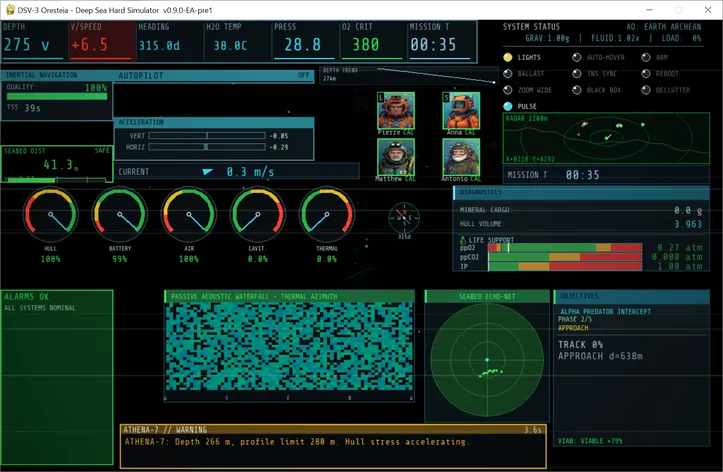Open the INERTIAL NAVIGATION panel header

point(57,75)
